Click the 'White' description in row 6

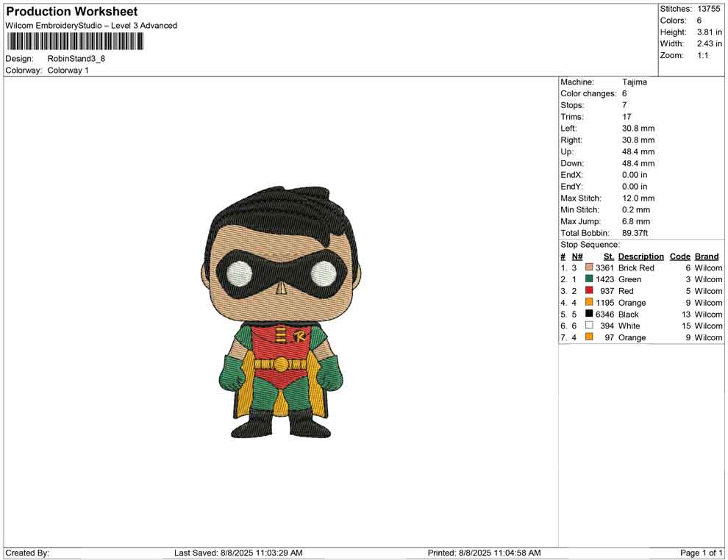(629, 326)
